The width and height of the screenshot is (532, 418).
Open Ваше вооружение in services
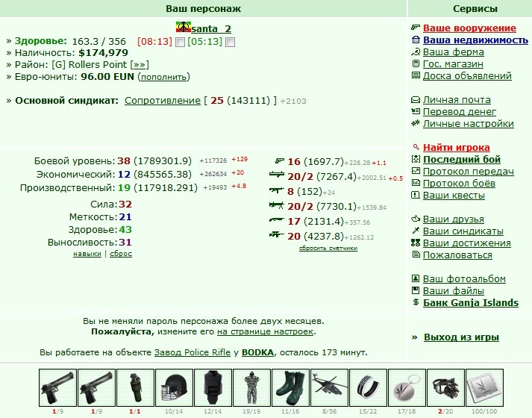469,28
